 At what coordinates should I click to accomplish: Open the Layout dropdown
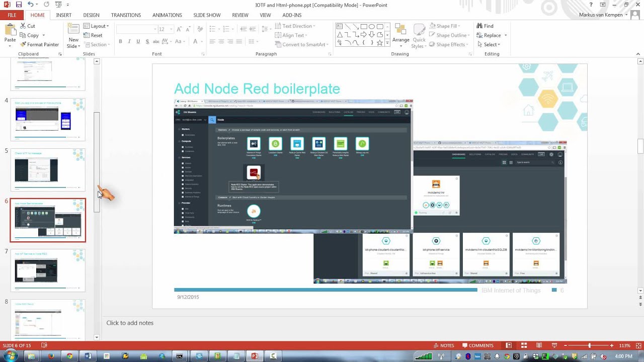pos(96,26)
